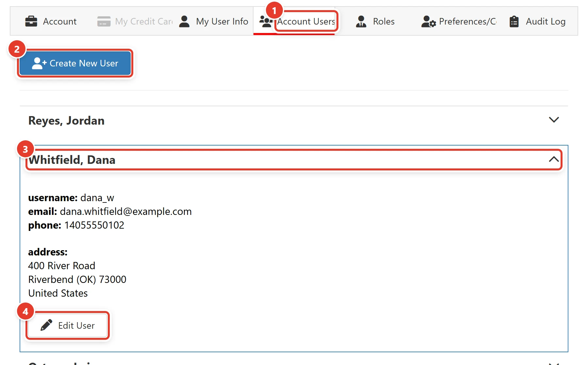
Task: Click the clipboard icon beside Audit Log
Action: (514, 21)
